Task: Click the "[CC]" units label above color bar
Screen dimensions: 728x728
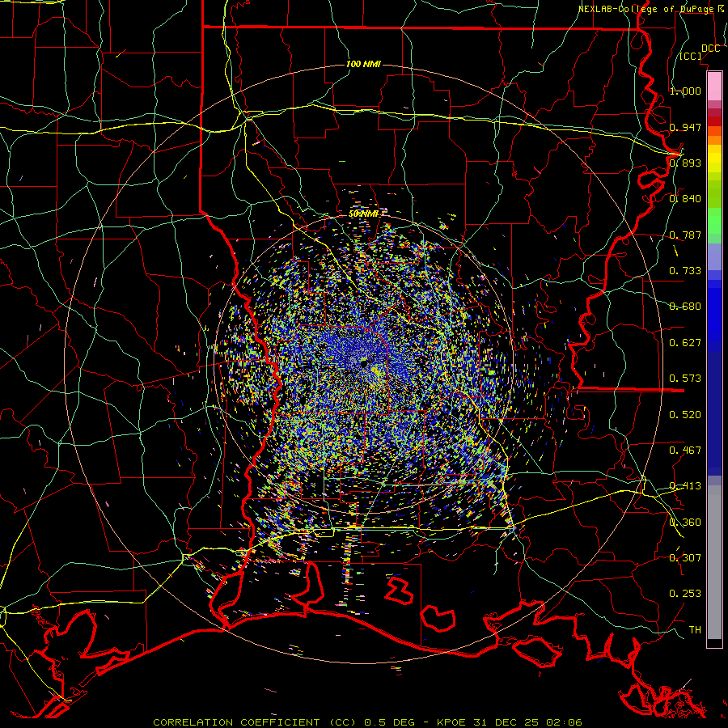Action: pos(691,56)
